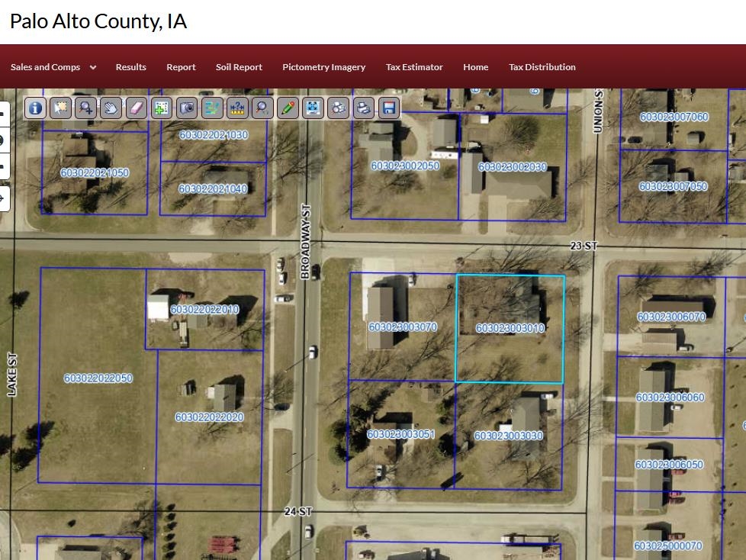Choose the green plus selection tool

click(x=161, y=108)
